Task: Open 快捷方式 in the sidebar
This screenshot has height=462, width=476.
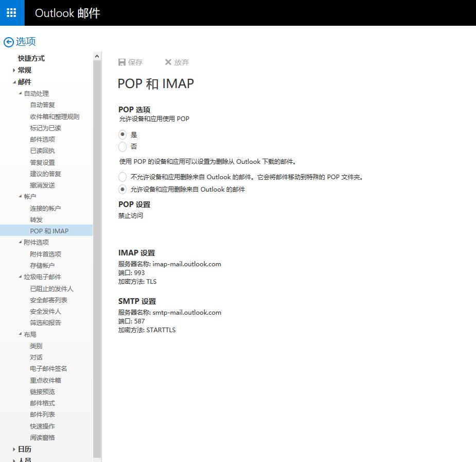Action: [31, 58]
